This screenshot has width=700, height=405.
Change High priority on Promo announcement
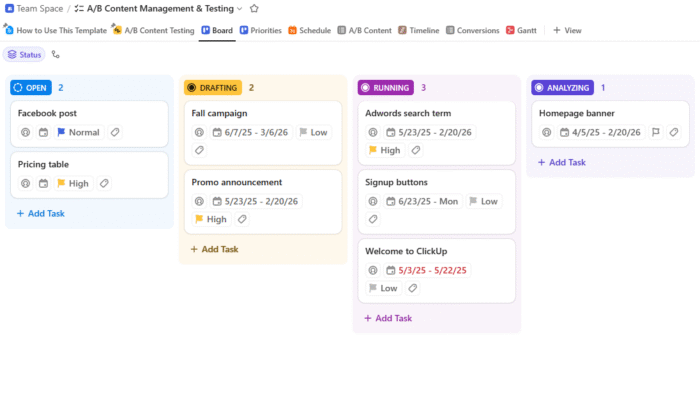coord(211,219)
